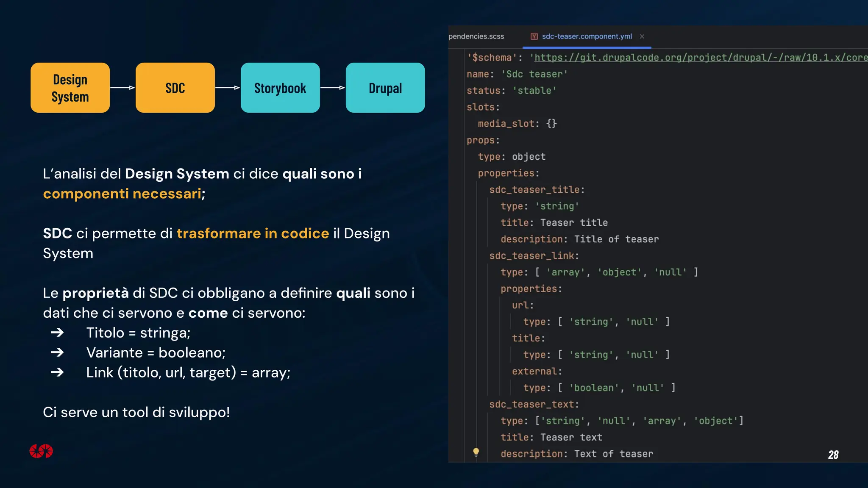868x488 pixels.
Task: Click the "type: object" line
Action: click(512, 157)
